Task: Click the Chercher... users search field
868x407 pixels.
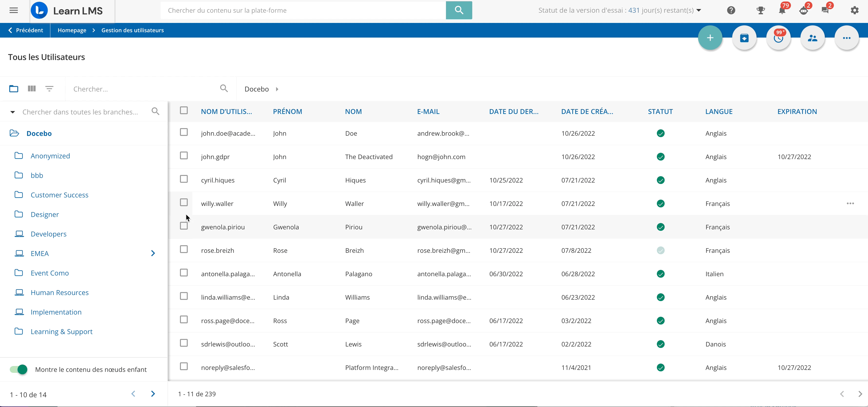Action: pyautogui.click(x=145, y=89)
